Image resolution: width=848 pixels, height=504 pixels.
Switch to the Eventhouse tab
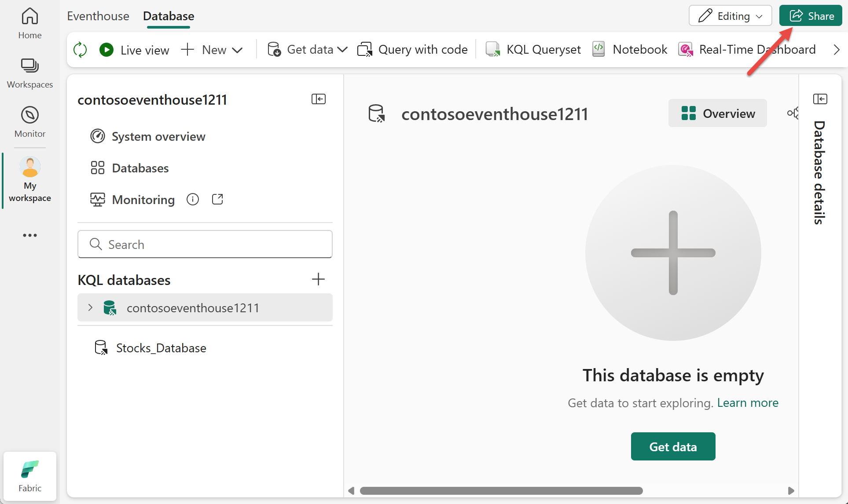pyautogui.click(x=98, y=16)
